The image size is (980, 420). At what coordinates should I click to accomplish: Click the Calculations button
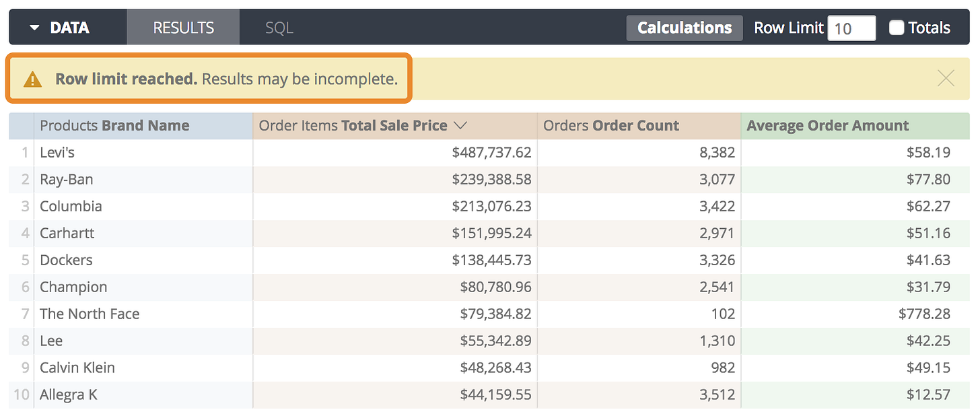point(685,28)
